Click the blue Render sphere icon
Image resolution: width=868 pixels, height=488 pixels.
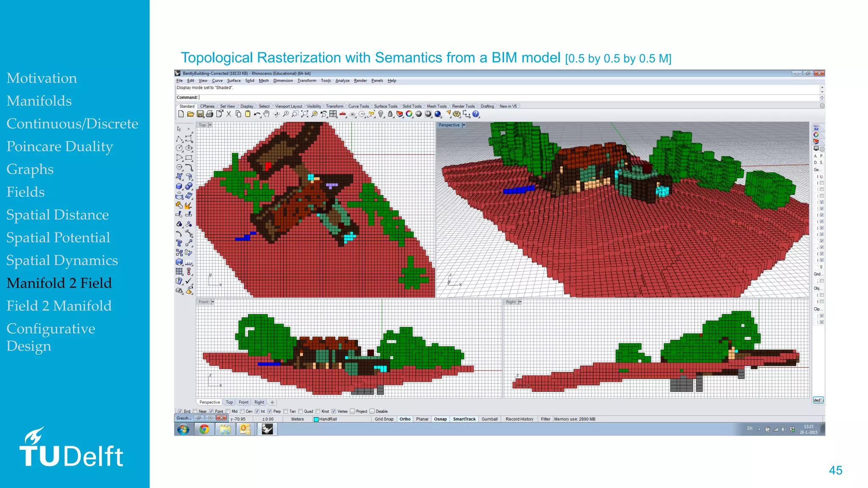pyautogui.click(x=438, y=114)
